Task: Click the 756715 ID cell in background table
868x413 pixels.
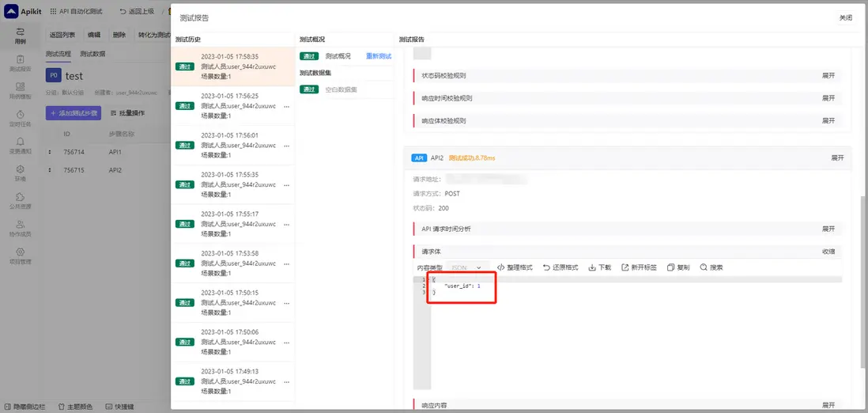Action: coord(74,170)
